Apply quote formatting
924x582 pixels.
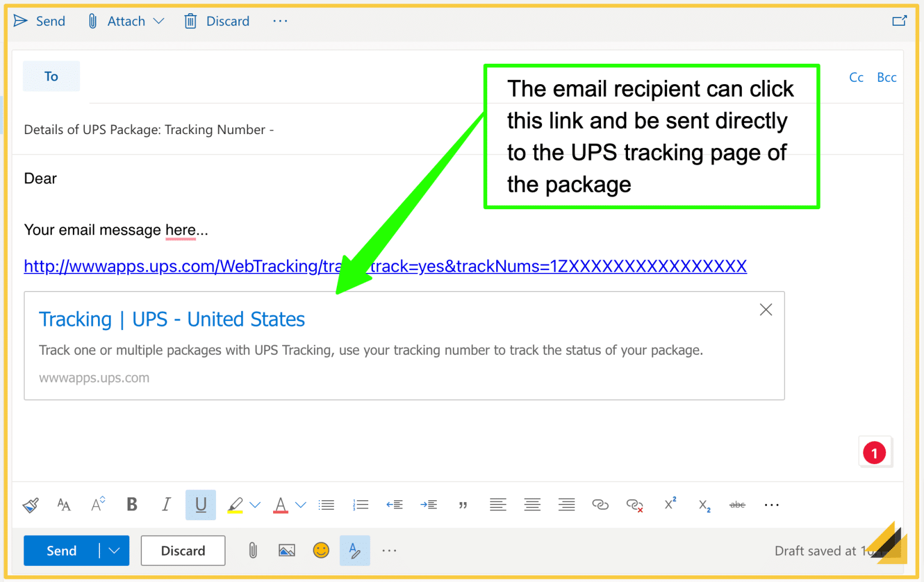tap(463, 505)
